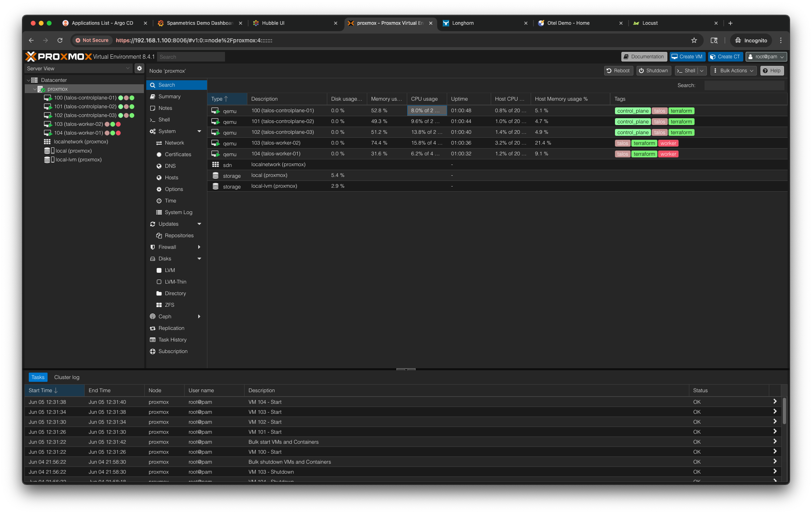Open the Notes section
812x514 pixels.
coord(177,108)
